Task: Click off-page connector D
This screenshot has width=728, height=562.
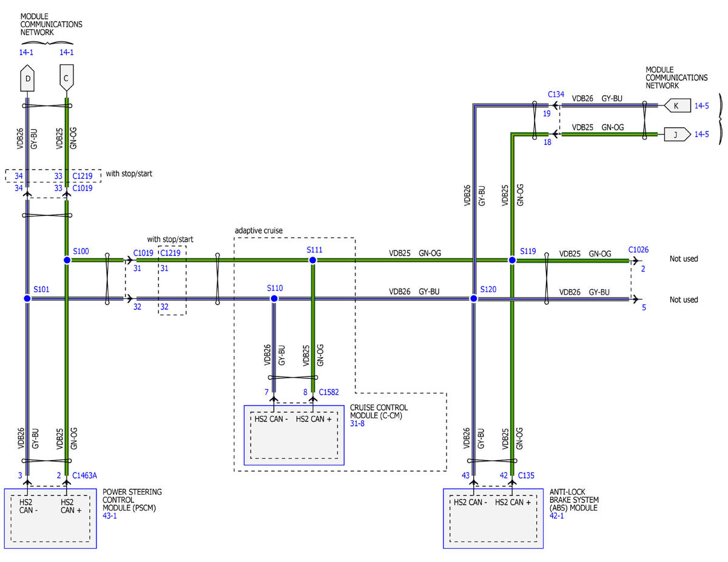Action: click(28, 78)
